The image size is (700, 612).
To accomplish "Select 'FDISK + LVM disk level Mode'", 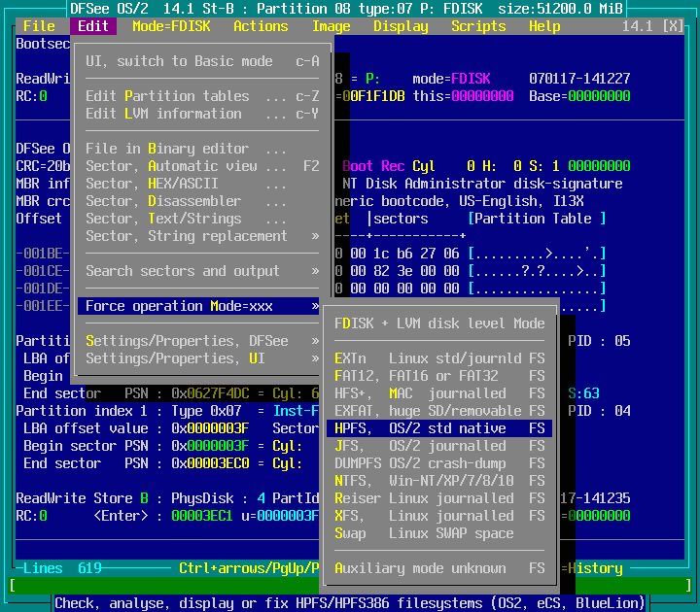I will pos(439,323).
